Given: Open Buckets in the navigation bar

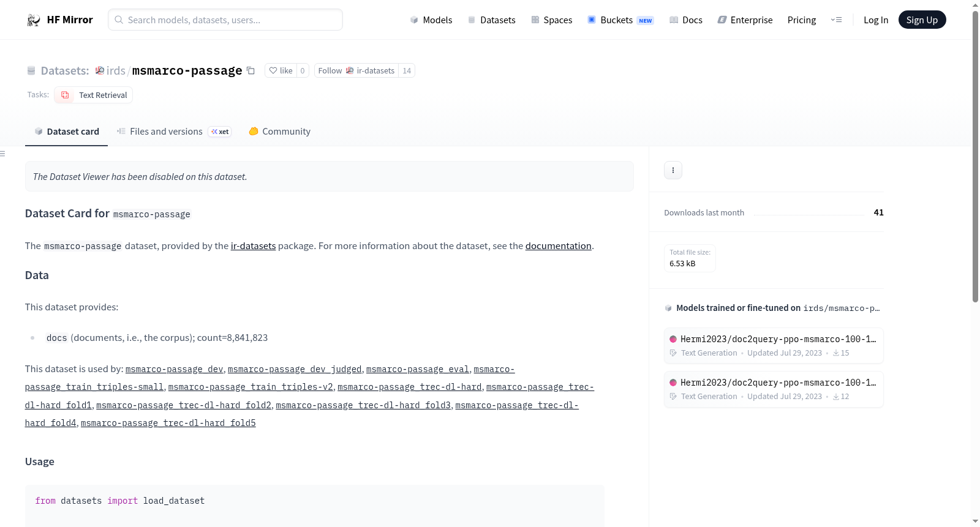Looking at the screenshot, I should click(x=620, y=20).
